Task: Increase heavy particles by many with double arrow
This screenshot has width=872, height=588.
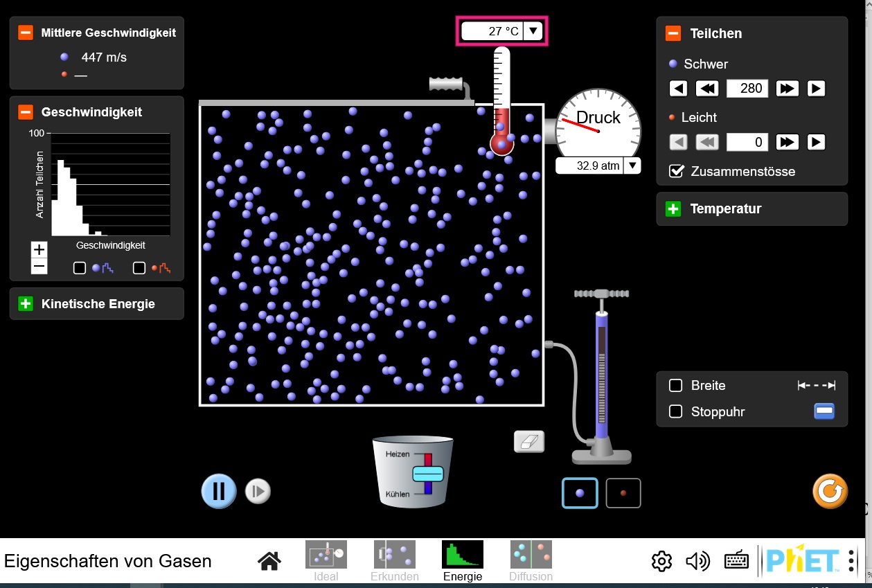Action: coord(788,89)
